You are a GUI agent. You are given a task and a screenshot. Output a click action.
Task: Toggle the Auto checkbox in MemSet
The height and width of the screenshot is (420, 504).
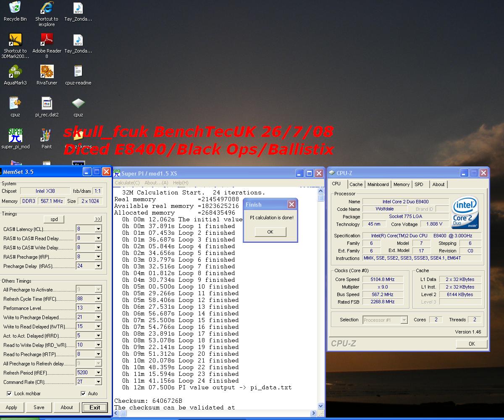pyautogui.click(x=83, y=394)
